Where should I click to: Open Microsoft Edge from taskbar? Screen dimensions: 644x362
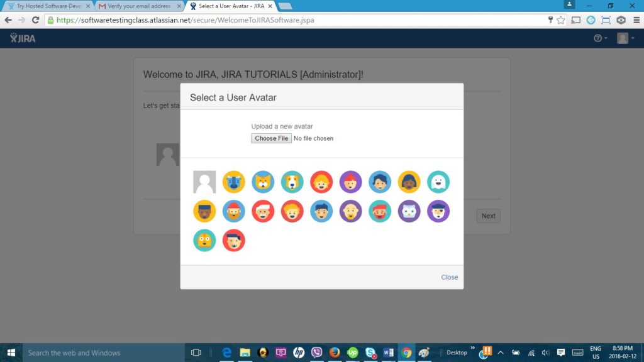(x=226, y=353)
